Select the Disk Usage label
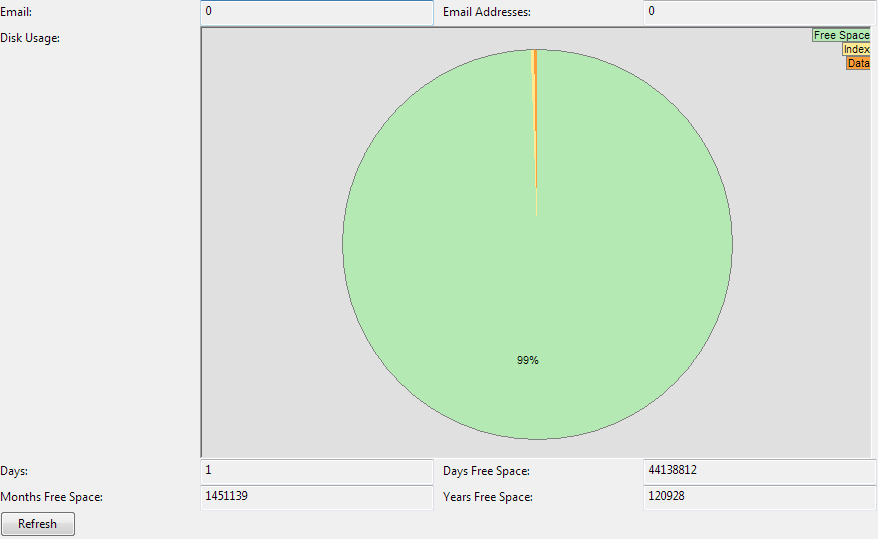The image size is (878, 539). tap(30, 38)
